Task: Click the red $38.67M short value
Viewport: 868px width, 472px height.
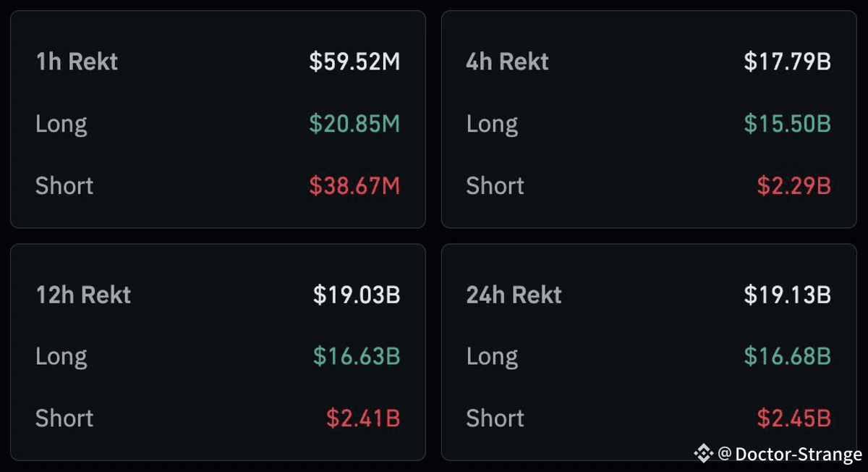Action: pyautogui.click(x=354, y=186)
